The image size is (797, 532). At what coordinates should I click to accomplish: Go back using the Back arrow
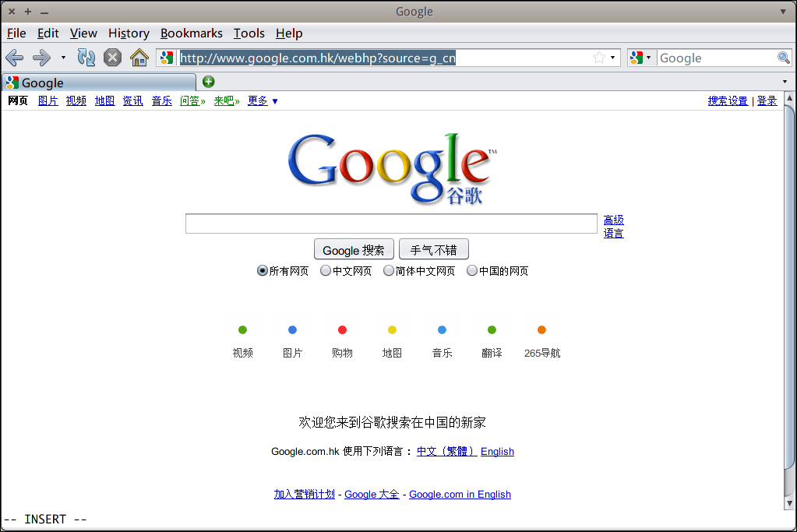point(15,58)
